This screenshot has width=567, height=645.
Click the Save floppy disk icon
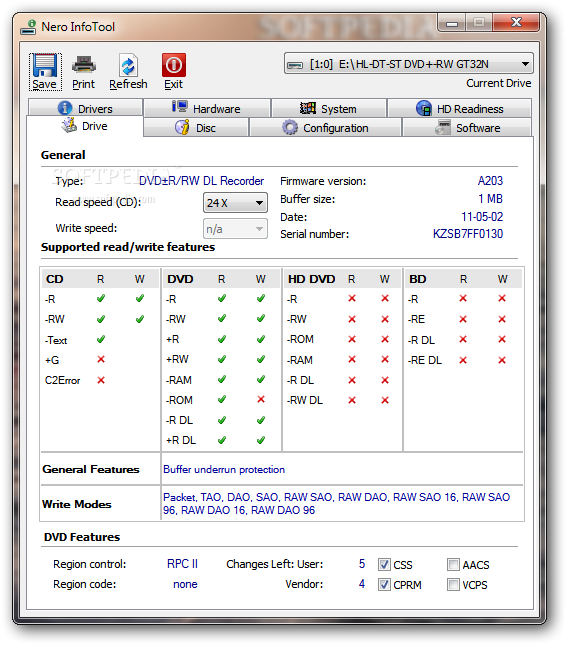click(44, 65)
